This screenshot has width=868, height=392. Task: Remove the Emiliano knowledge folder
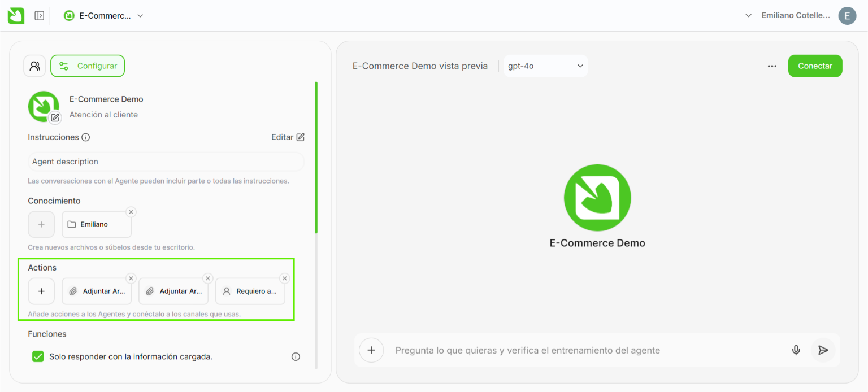(x=131, y=212)
